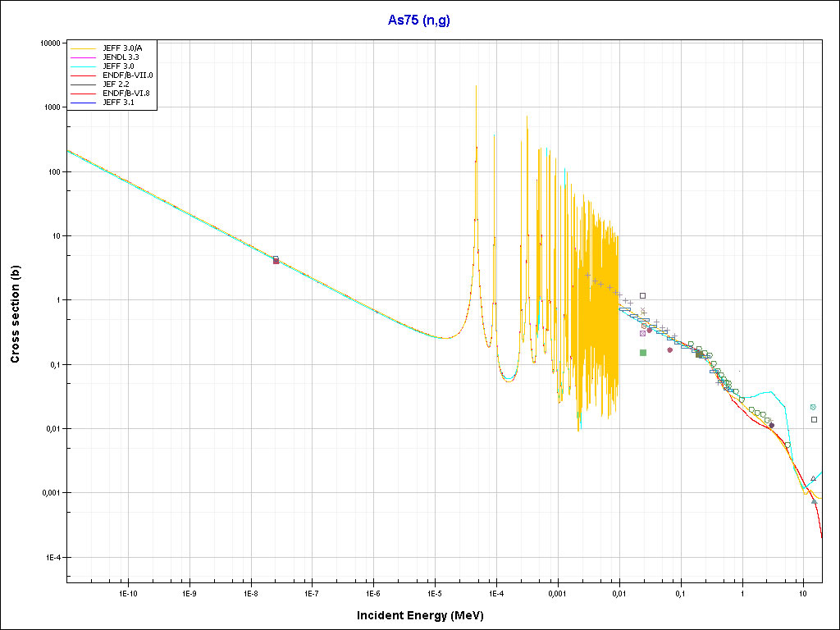The image size is (840, 630).
Task: Click the teal crossed-circle marker near 10 MeV
Action: click(x=813, y=407)
